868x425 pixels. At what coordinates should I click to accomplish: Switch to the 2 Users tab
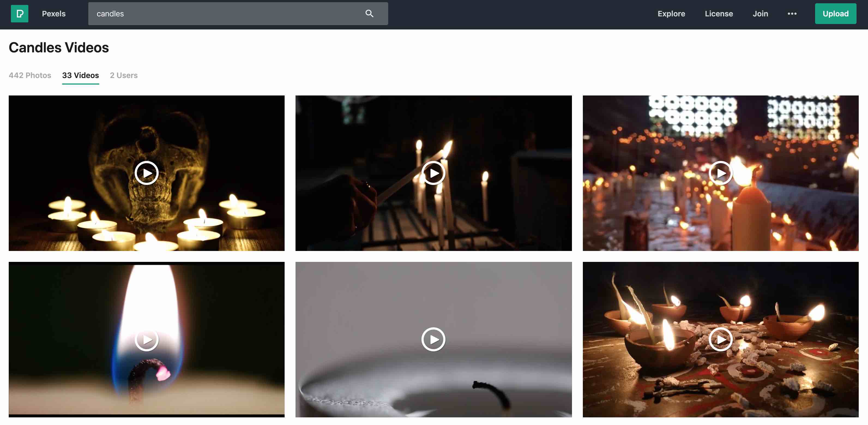pos(123,75)
